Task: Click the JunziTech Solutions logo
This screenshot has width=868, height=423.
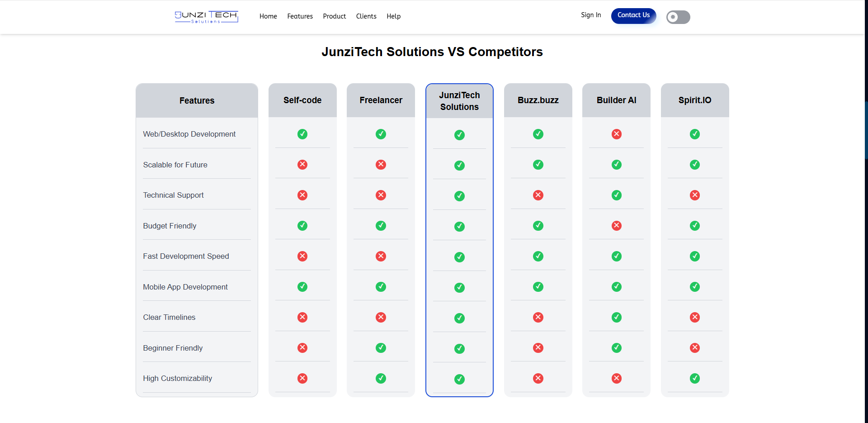Action: 206,17
